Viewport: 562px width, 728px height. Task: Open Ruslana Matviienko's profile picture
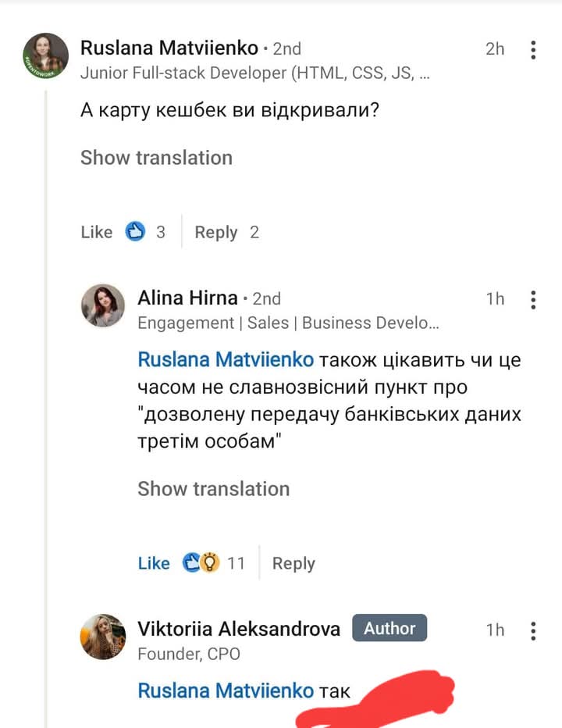(x=46, y=56)
